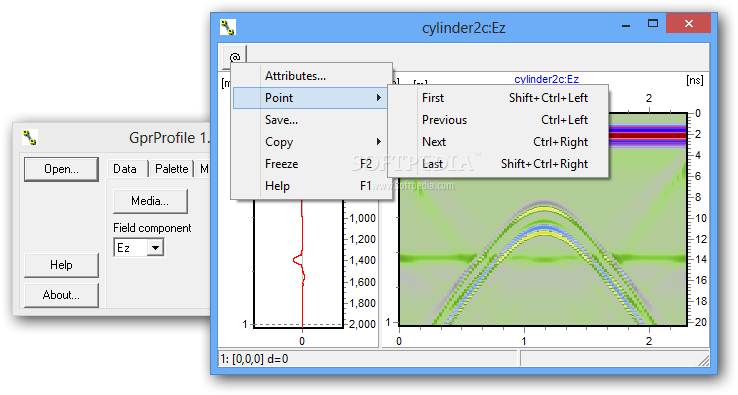Expand the Copy submenu
Viewport: 738px width, 395px height.
[312, 142]
